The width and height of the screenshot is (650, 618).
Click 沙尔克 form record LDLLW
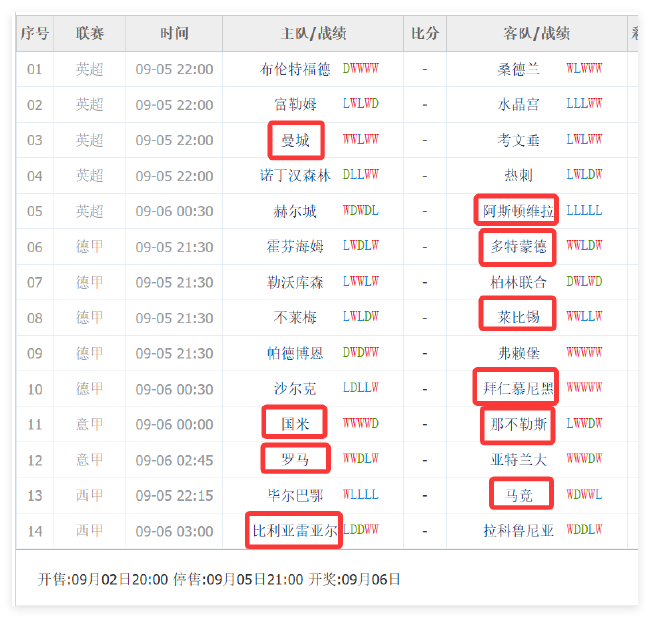tap(361, 388)
